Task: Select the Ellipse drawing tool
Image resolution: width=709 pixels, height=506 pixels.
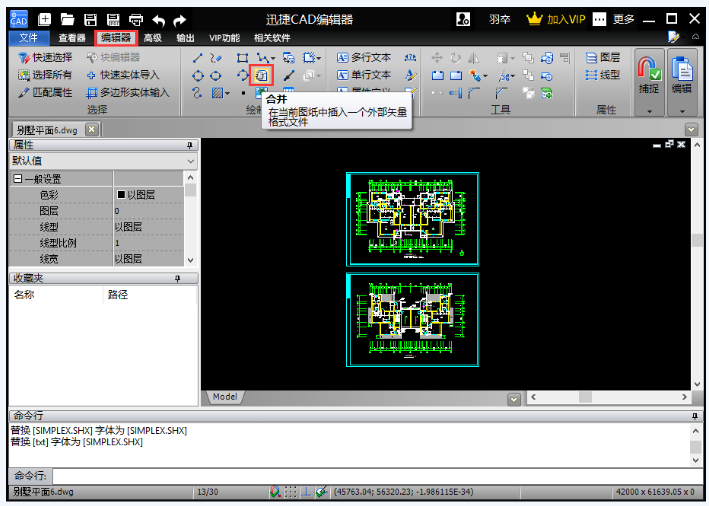Action: coord(216,76)
